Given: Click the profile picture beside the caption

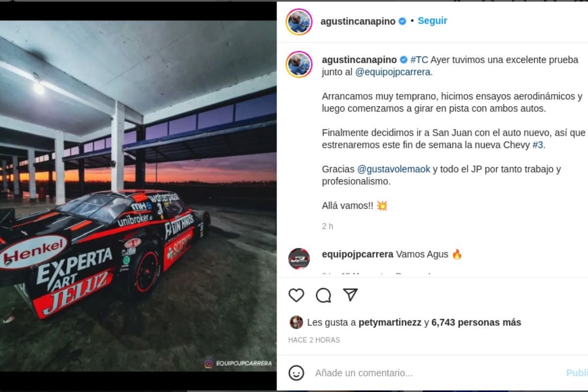Looking at the screenshot, I should pos(299,64).
